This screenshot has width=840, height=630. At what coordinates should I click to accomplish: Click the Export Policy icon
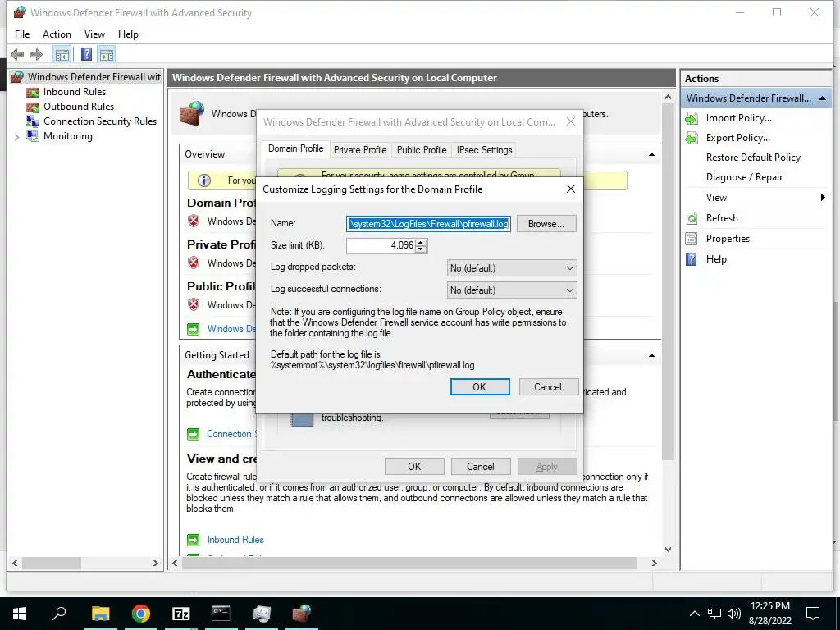point(692,138)
